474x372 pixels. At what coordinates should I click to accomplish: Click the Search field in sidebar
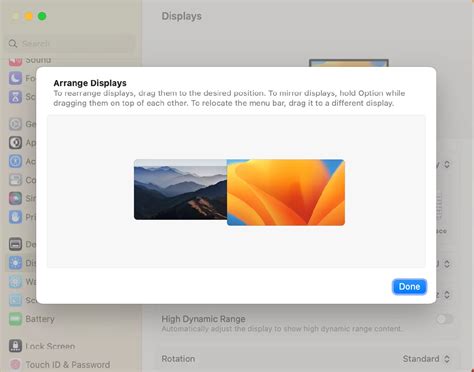(71, 44)
